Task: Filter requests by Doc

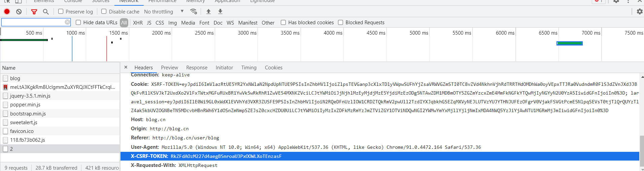Action: tap(218, 23)
